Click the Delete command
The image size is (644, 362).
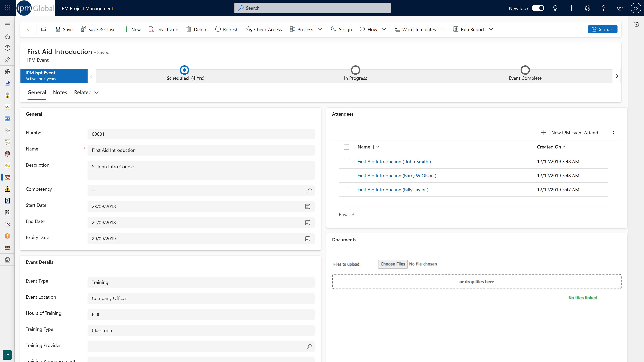[x=197, y=29]
